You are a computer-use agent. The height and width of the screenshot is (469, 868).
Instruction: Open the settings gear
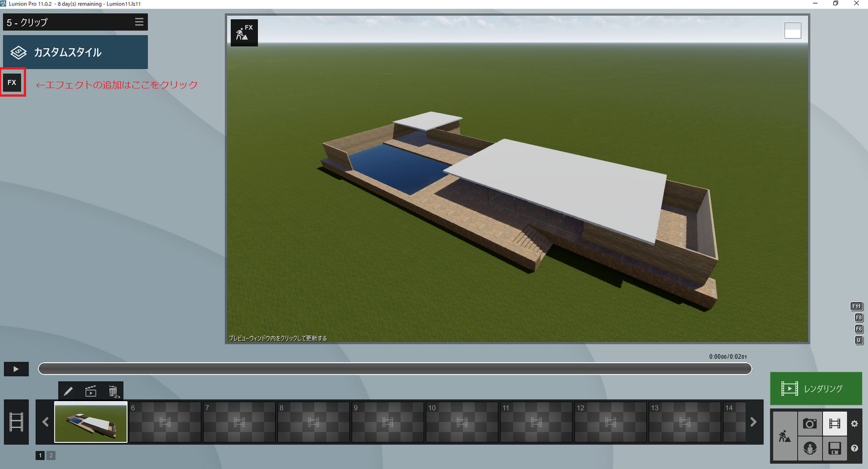(x=854, y=423)
